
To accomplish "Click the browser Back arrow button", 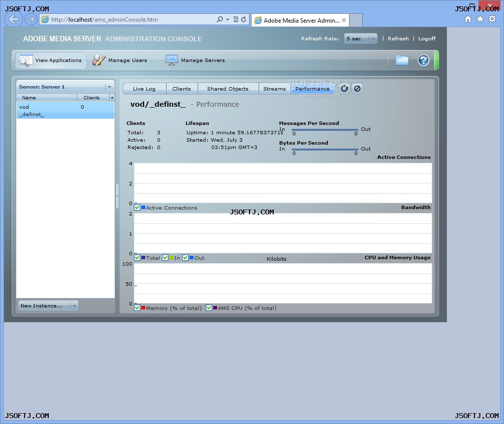I will coord(13,19).
